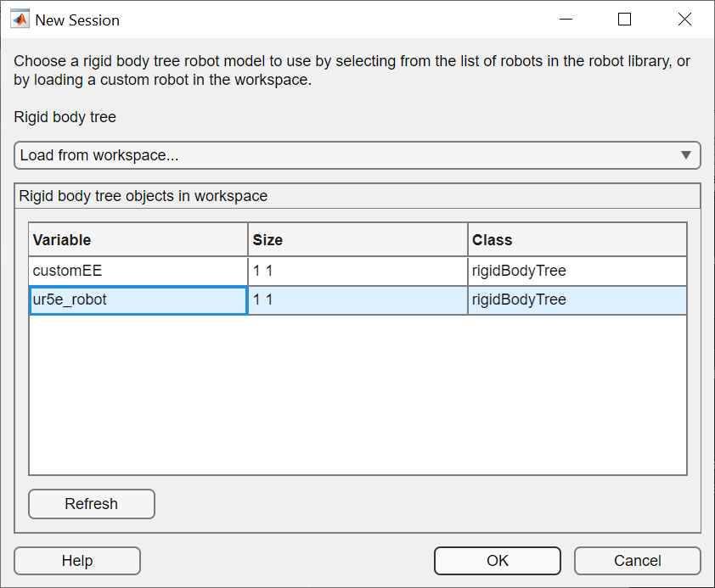
Task: Click the Size cell of ur5e_robot
Action: [357, 300]
